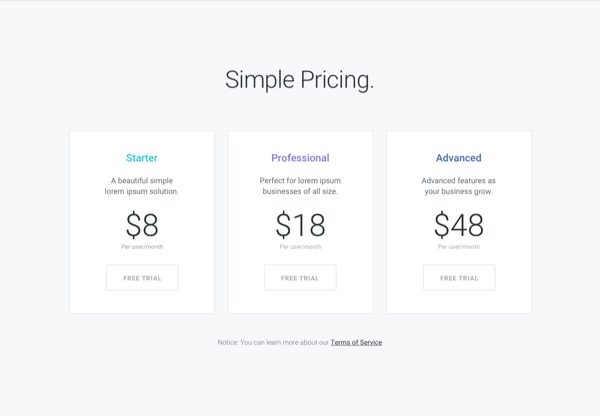Click the "A beautiful simple lorem ipsum solution" description
600x416 pixels.
coord(142,186)
